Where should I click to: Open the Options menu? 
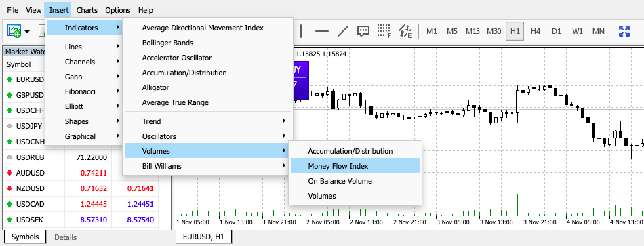coord(118,10)
